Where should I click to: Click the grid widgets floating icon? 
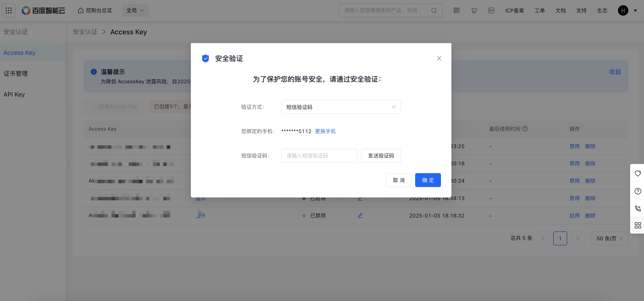[638, 225]
